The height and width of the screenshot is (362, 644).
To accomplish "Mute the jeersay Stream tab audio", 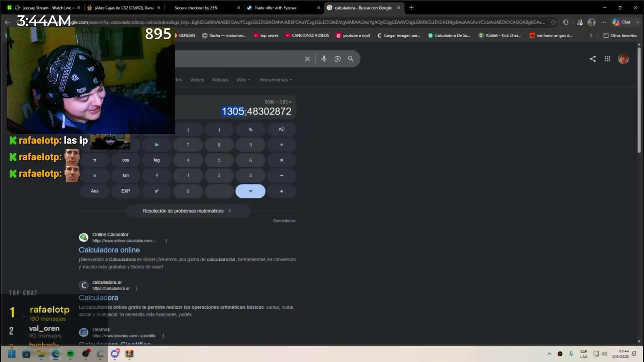I will coord(18,8).
